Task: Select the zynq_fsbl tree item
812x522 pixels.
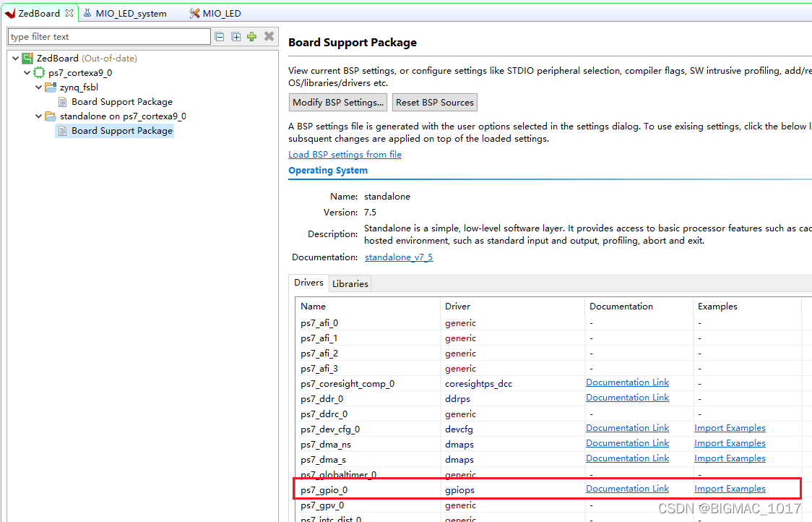Action: 79,87
